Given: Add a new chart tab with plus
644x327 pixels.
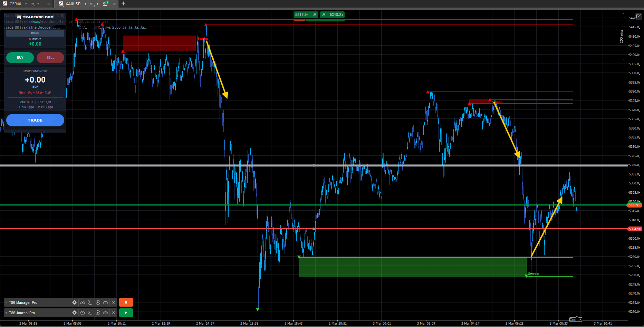Looking at the screenshot, I should point(123,4).
